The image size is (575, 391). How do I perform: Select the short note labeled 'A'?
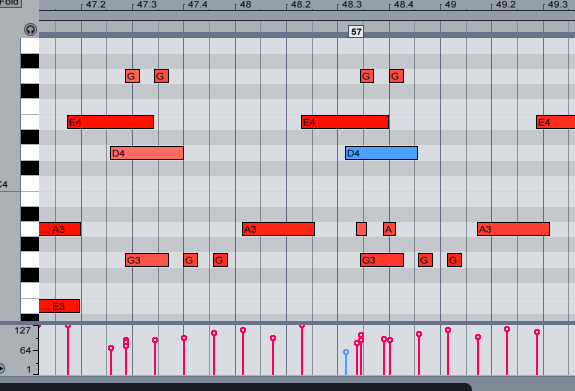(x=389, y=229)
